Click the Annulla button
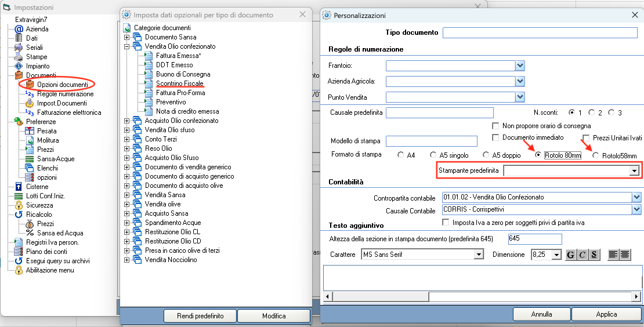This screenshot has height=327, width=644. point(542,314)
